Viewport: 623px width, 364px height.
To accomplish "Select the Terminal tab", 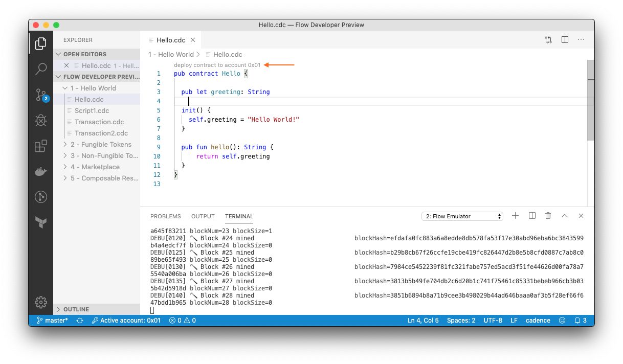I will coord(239,216).
